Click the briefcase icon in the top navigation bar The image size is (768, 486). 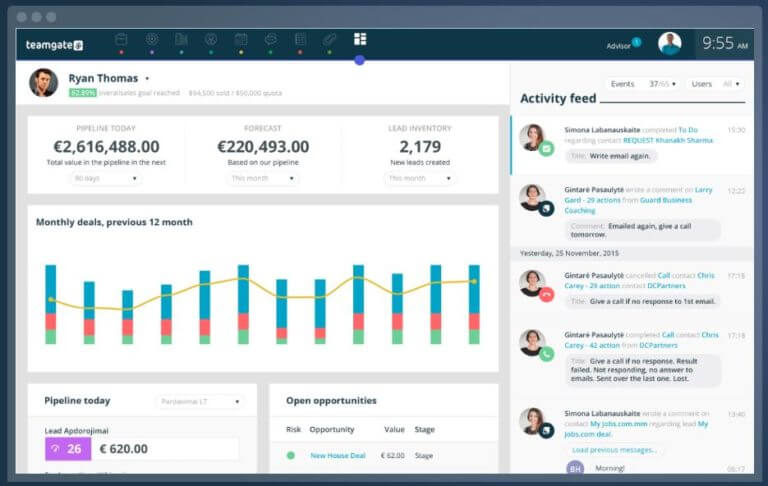tap(121, 40)
